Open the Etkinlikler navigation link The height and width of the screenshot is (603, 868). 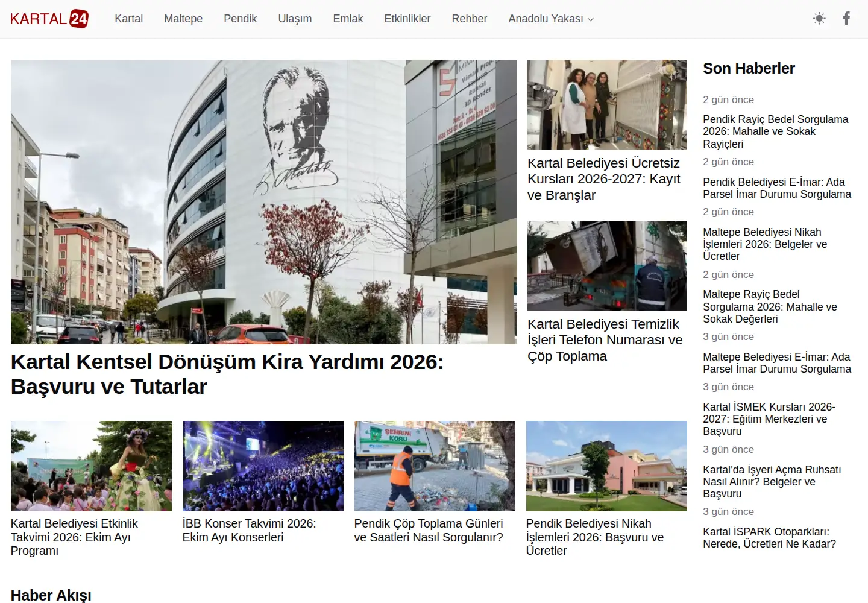click(x=407, y=19)
